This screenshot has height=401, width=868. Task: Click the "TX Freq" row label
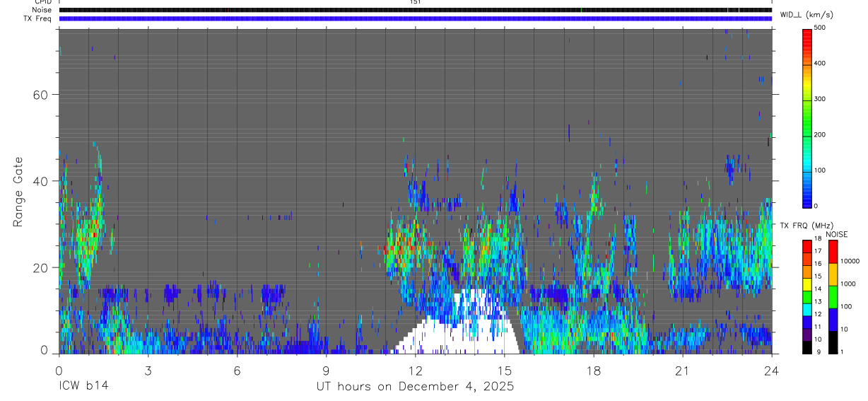(x=38, y=18)
